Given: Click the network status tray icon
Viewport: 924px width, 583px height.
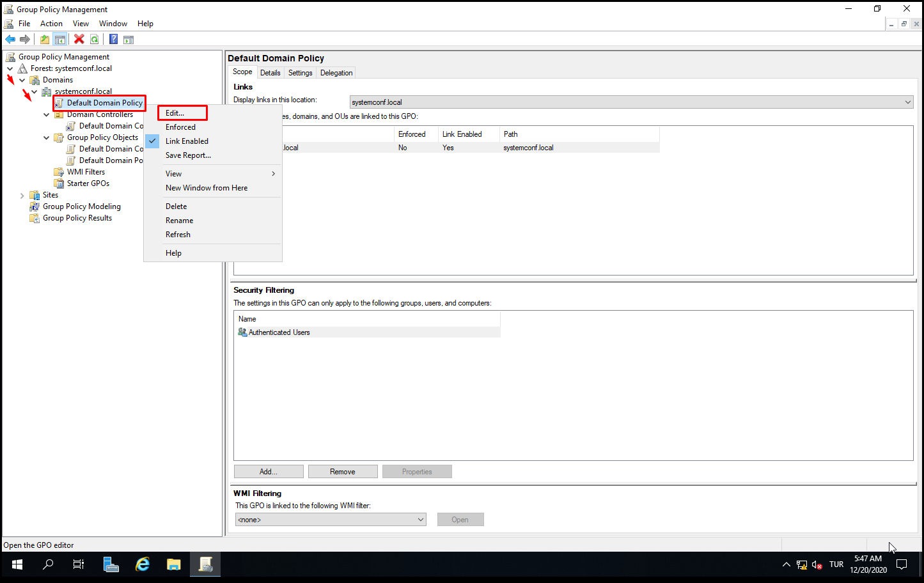Looking at the screenshot, I should tap(802, 564).
